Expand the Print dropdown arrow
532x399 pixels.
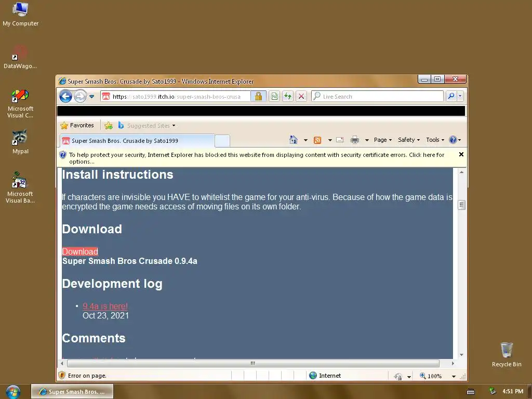pos(367,140)
